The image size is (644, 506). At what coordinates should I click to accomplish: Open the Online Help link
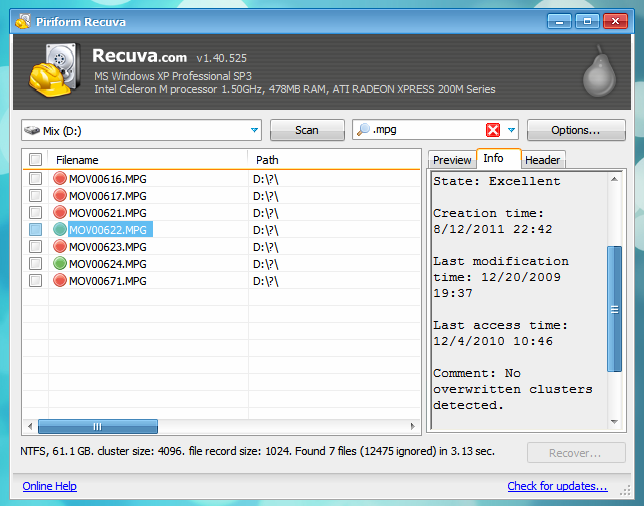pyautogui.click(x=49, y=486)
